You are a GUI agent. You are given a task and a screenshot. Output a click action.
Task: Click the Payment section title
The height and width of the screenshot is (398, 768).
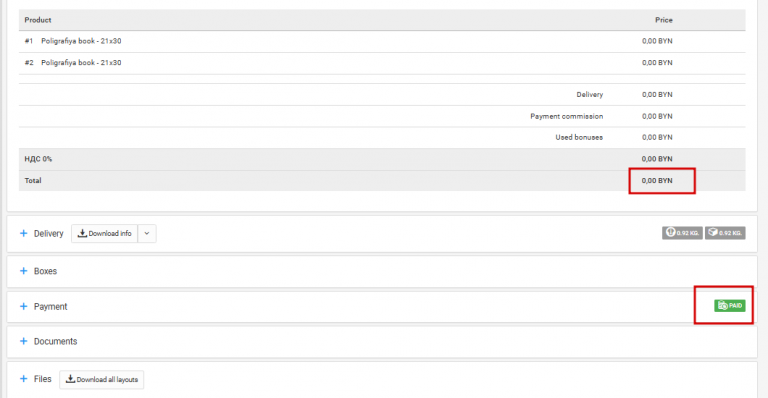50,306
